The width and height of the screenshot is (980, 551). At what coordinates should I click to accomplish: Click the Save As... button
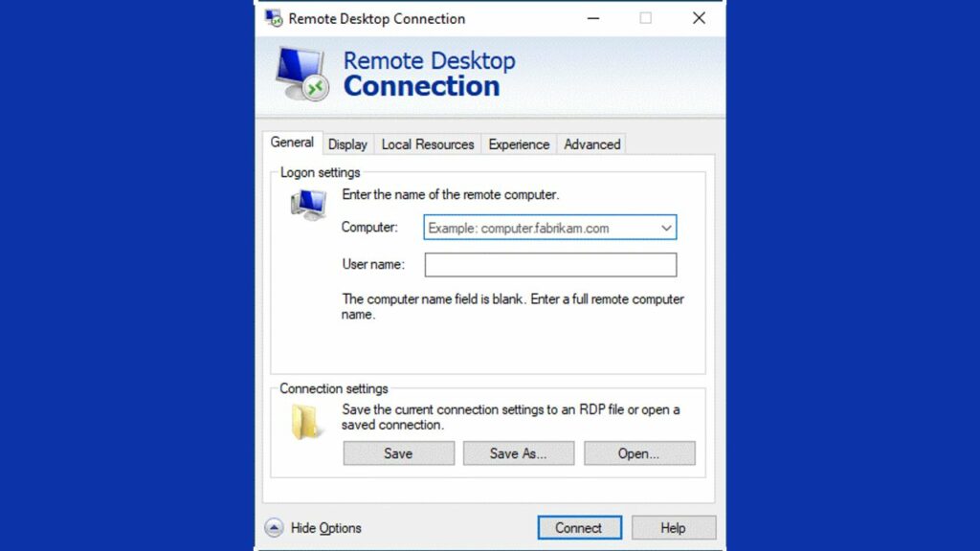coord(518,453)
